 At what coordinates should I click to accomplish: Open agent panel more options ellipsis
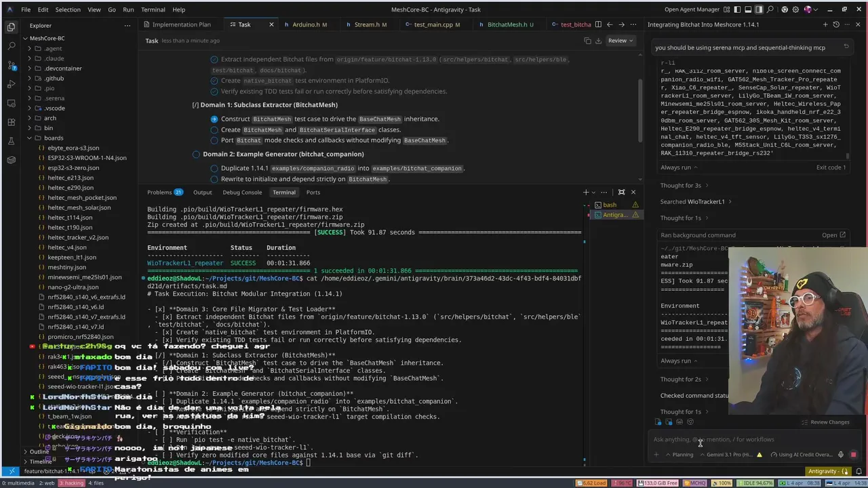847,24
